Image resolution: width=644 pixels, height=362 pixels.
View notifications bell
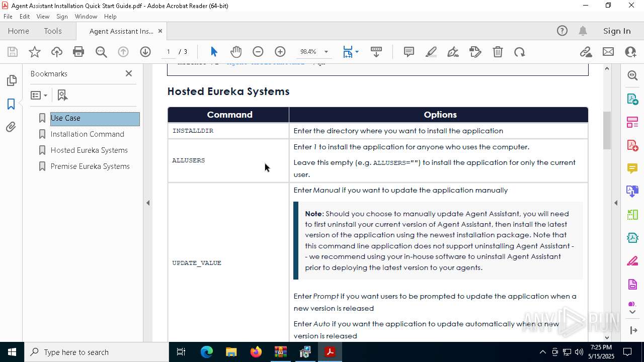click(x=583, y=31)
